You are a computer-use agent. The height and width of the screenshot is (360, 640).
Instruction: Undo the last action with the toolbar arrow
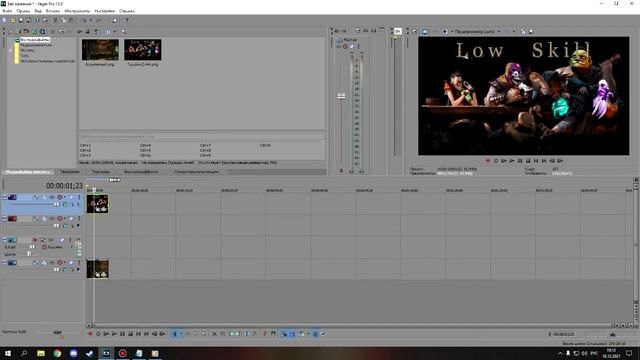(83, 20)
